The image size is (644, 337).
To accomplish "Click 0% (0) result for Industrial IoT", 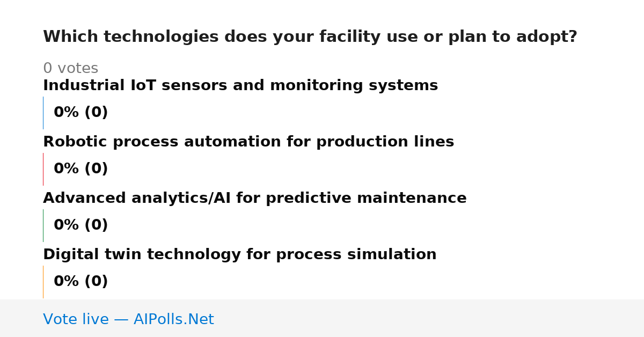I will 81,113.
